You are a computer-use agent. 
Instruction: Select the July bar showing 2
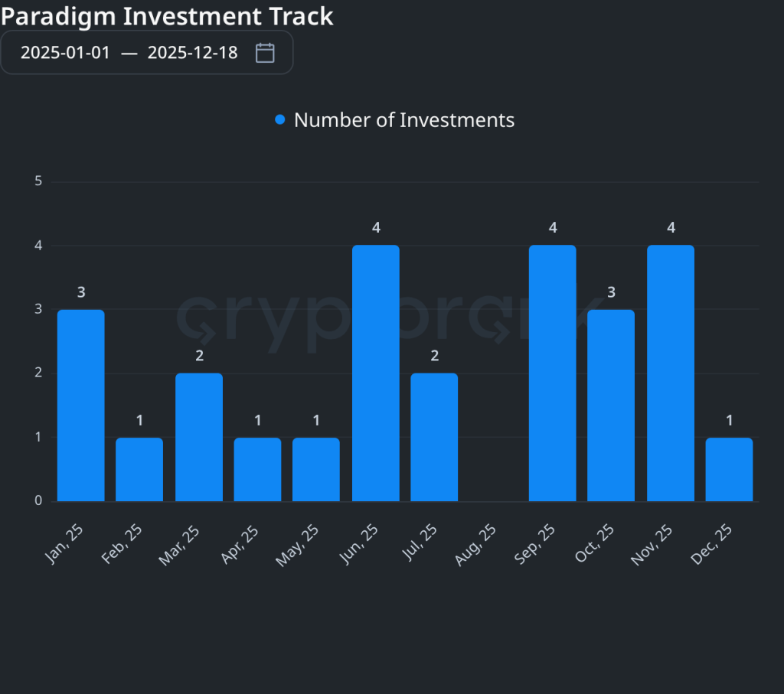click(x=434, y=436)
